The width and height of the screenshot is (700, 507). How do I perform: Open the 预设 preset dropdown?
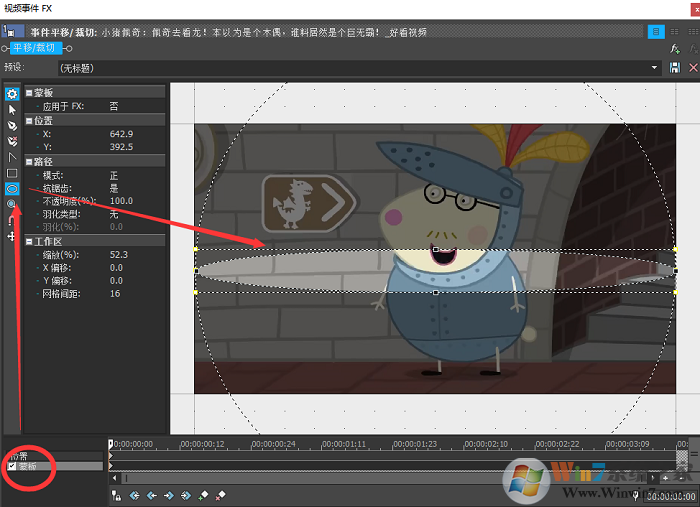pyautogui.click(x=656, y=67)
